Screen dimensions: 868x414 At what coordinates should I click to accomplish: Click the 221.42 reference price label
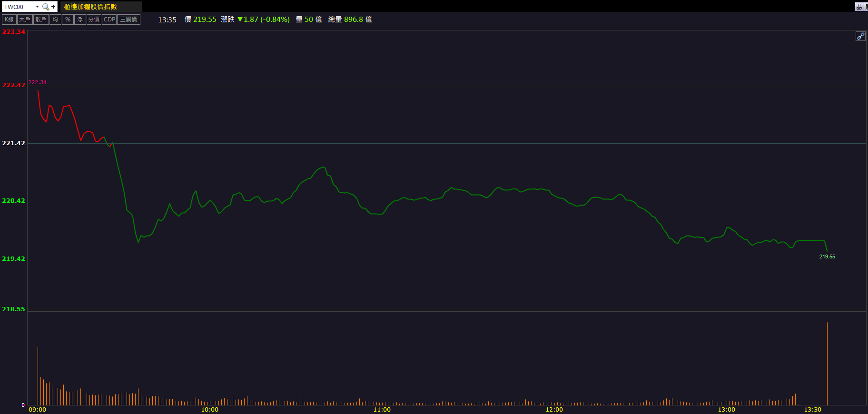tap(13, 143)
